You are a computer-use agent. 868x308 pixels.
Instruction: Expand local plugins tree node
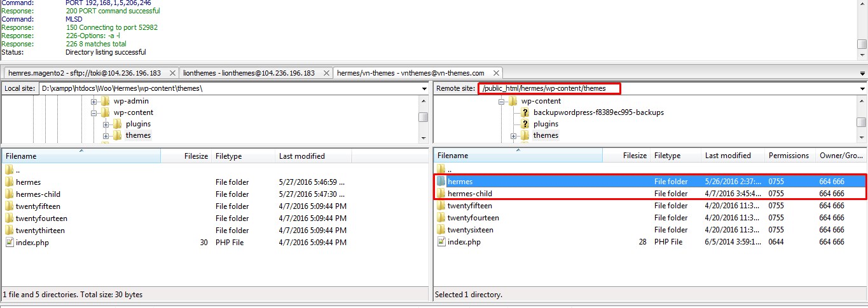(x=106, y=124)
